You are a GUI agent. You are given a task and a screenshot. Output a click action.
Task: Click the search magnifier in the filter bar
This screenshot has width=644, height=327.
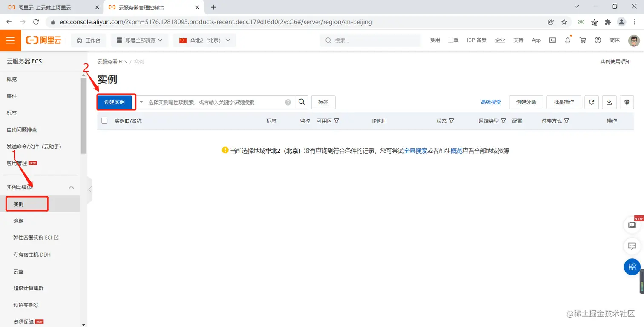[302, 102]
